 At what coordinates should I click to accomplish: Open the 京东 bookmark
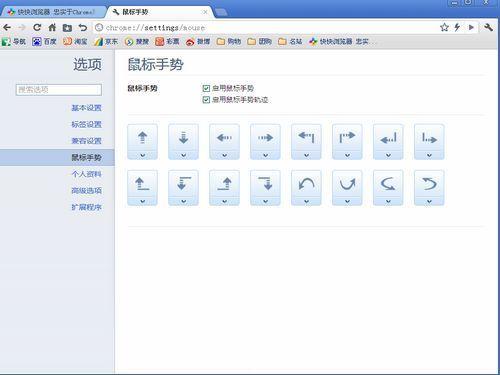[x=106, y=42]
